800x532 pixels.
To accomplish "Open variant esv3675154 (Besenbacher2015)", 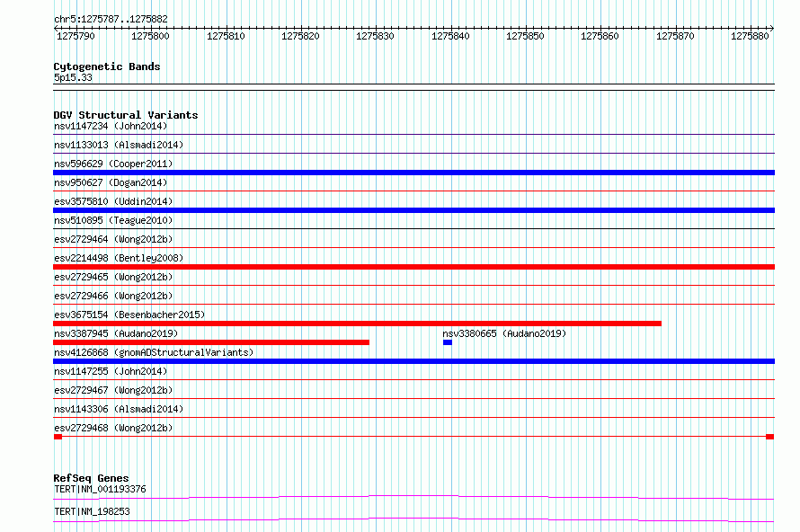I will 129,315.
